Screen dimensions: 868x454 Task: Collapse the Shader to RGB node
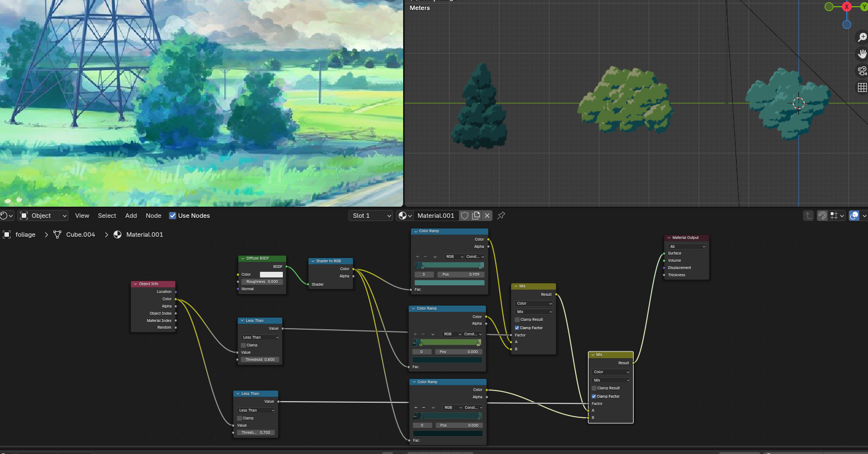pos(313,261)
